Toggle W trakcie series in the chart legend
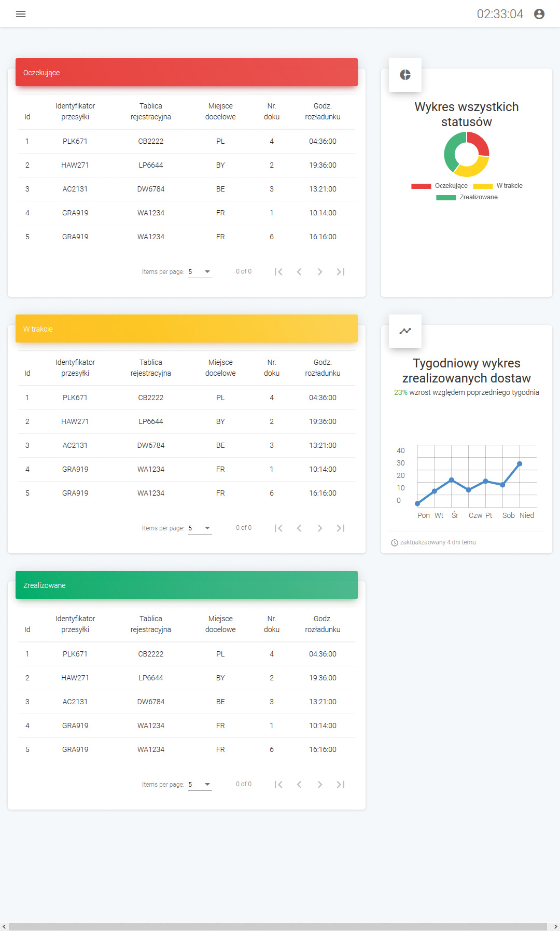Viewport: 560px width, 931px height. tap(498, 186)
